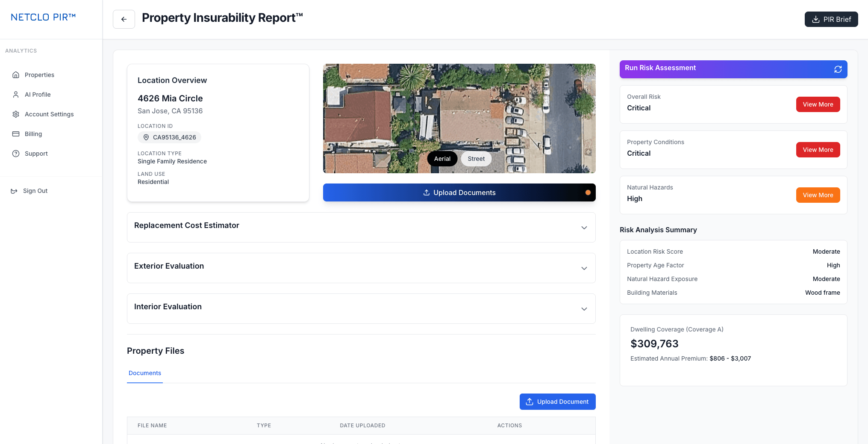Switch map view to Aerial
The height and width of the screenshot is (444, 868).
coord(442,158)
